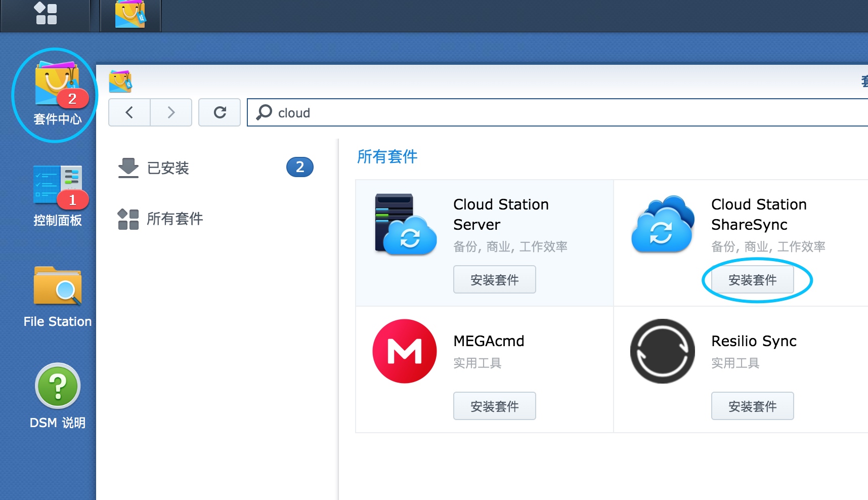
Task: Install Cloud Station Server via 安装套件
Action: click(x=495, y=279)
